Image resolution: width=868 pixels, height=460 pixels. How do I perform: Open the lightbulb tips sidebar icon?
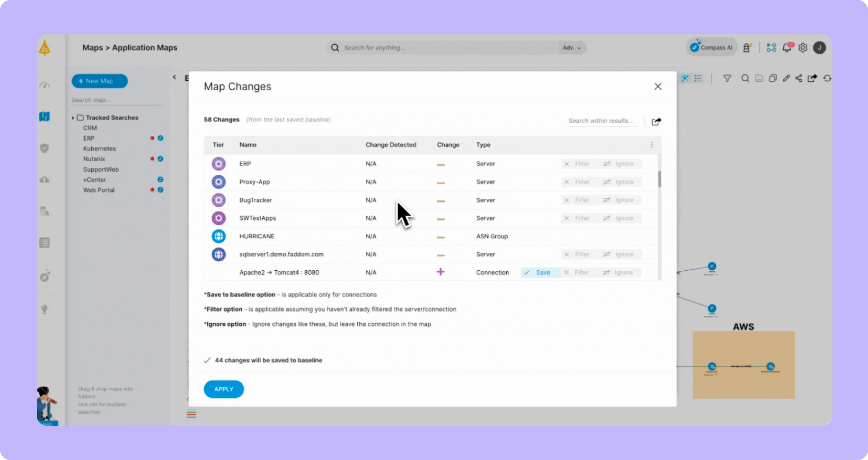click(x=44, y=309)
